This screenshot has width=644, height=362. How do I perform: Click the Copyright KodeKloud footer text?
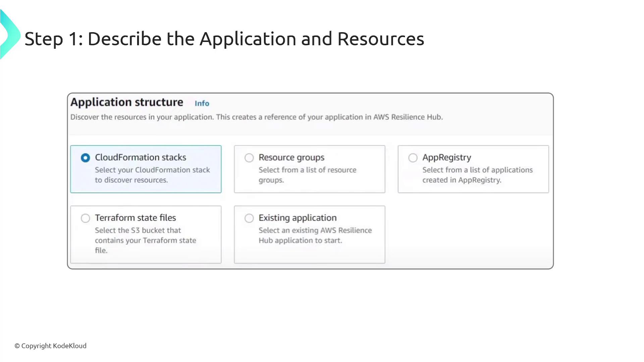[50, 346]
